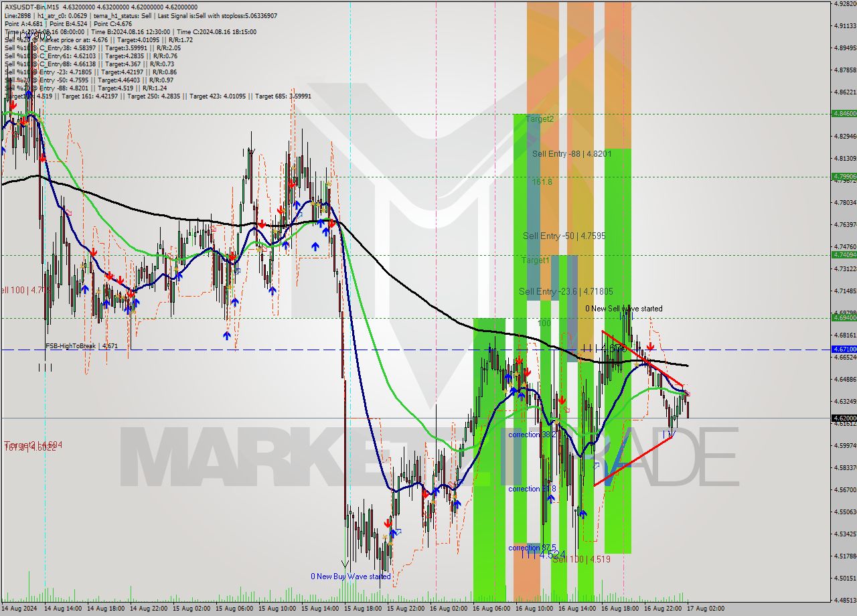Click the blue 4.67100 price tag

tap(844, 349)
